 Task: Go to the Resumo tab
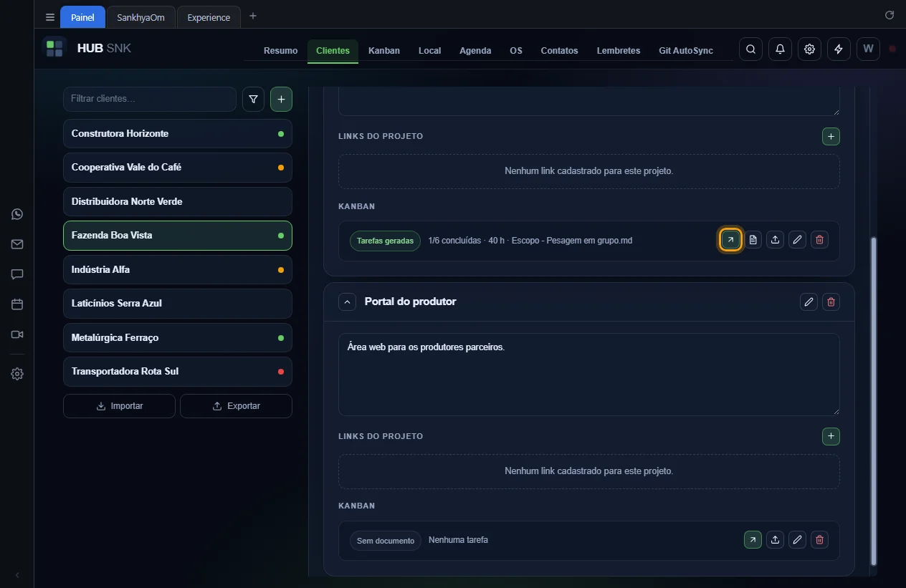tap(280, 51)
